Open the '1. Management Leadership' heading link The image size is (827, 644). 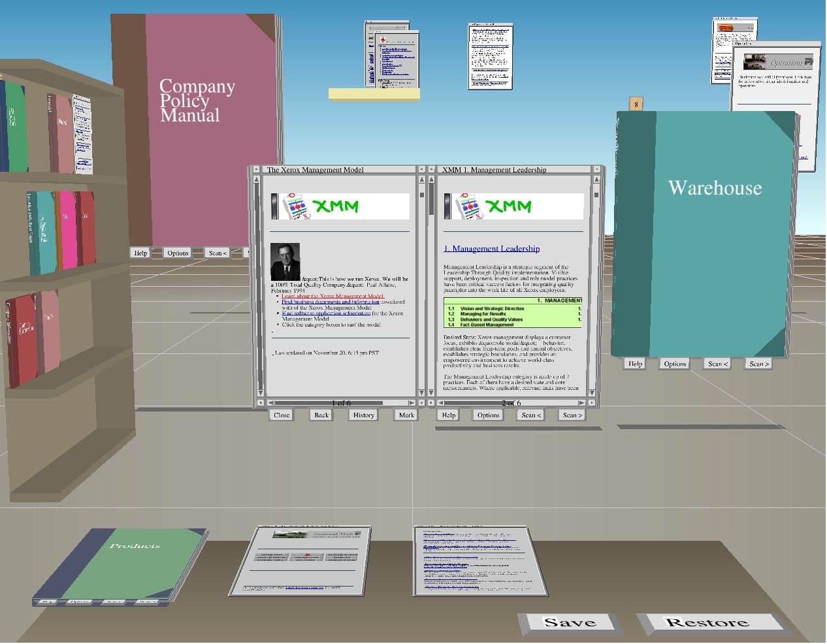(x=491, y=249)
